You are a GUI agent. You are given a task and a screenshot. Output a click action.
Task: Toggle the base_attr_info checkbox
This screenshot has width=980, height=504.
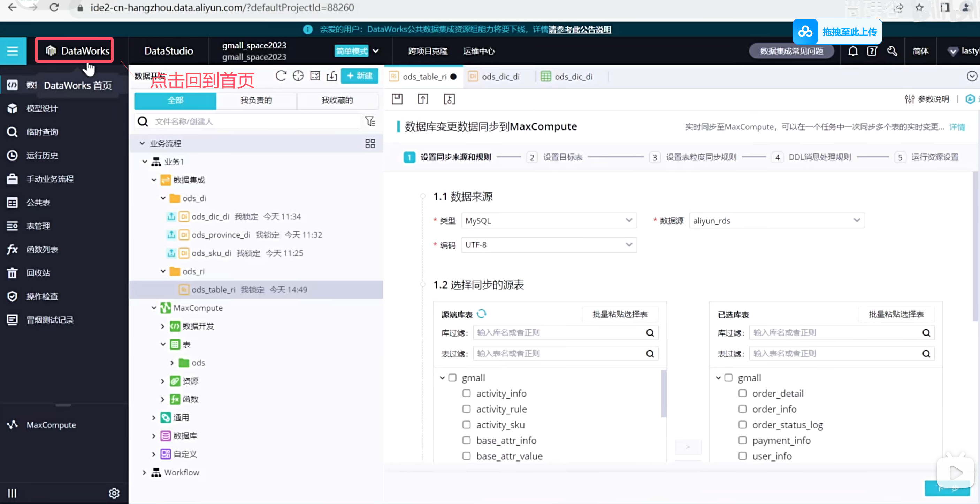(466, 440)
